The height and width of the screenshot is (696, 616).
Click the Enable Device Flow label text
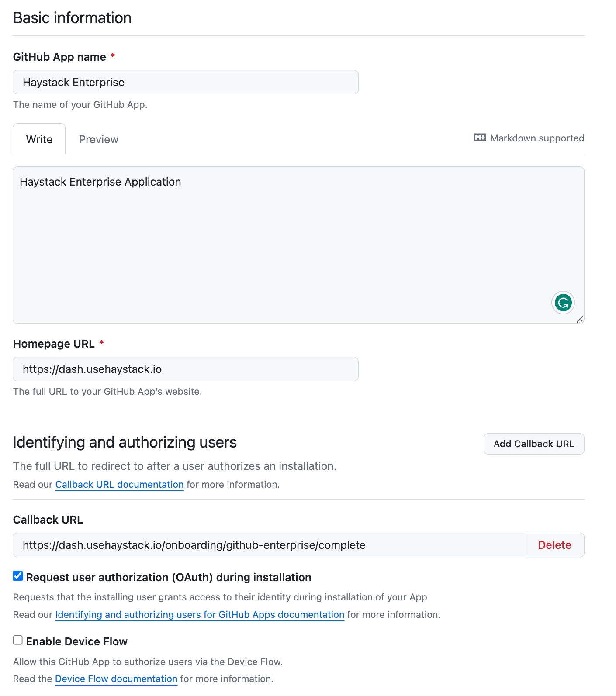[76, 641]
